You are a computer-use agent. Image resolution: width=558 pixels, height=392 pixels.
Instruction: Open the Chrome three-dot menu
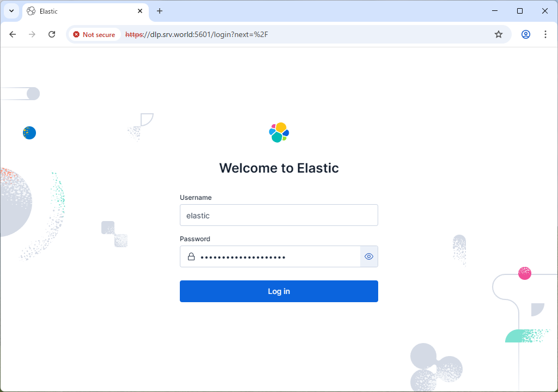click(x=545, y=34)
